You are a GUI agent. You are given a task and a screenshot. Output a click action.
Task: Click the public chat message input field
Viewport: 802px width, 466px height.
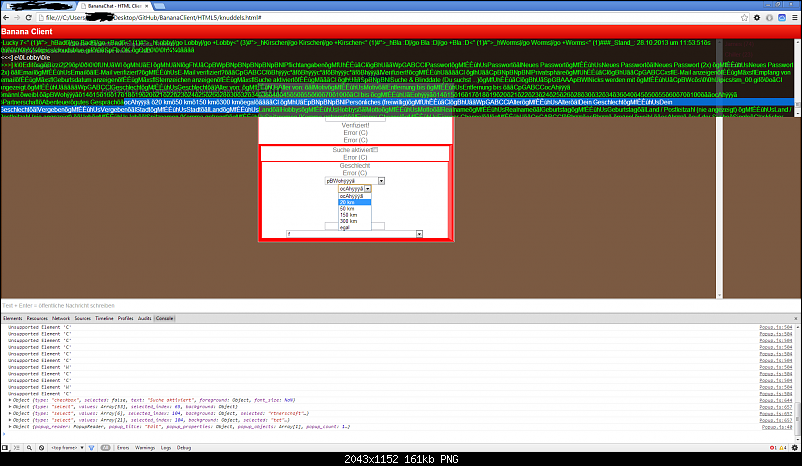pyautogui.click(x=399, y=305)
